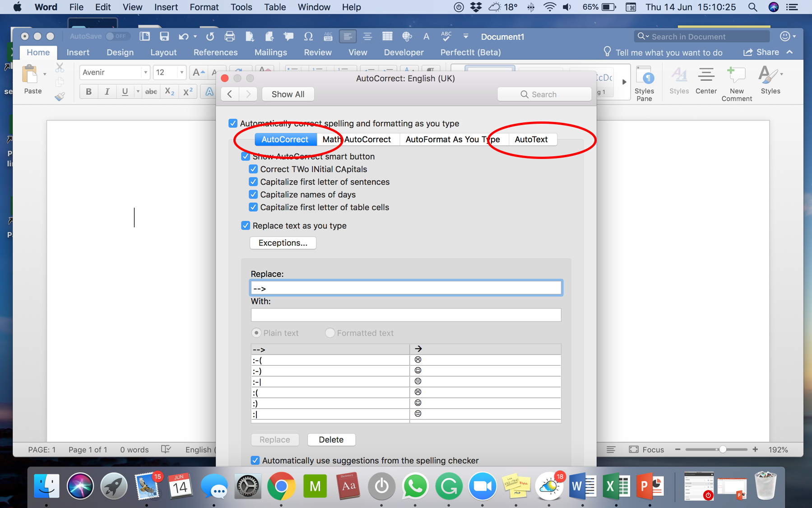Click the Omega symbol insert icon
Viewport: 812px width, 508px height.
308,37
